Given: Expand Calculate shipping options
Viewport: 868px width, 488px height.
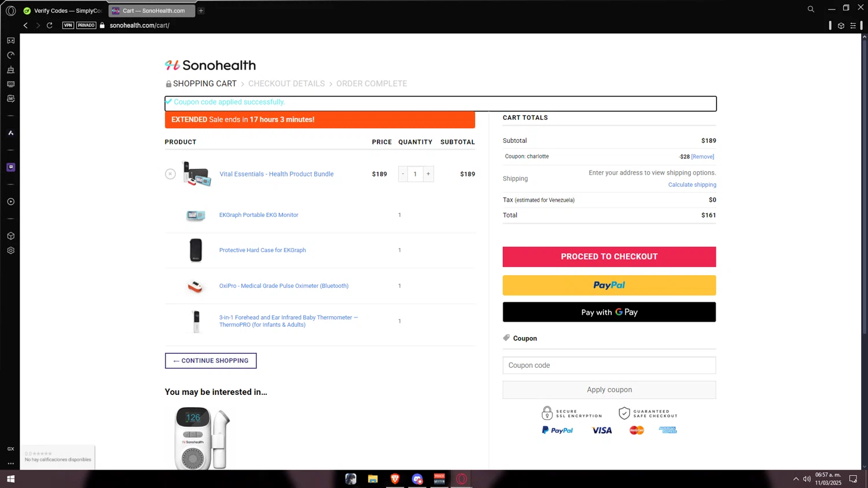Looking at the screenshot, I should [692, 185].
